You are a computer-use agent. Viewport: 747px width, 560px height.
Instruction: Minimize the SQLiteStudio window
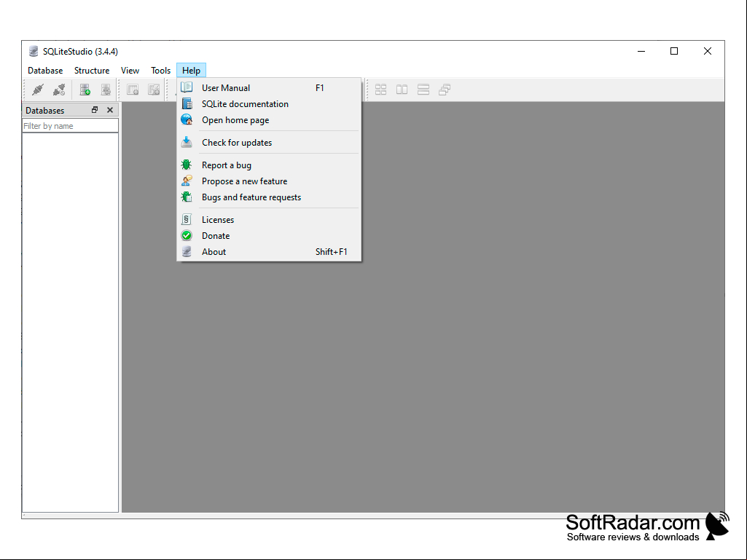pyautogui.click(x=641, y=52)
